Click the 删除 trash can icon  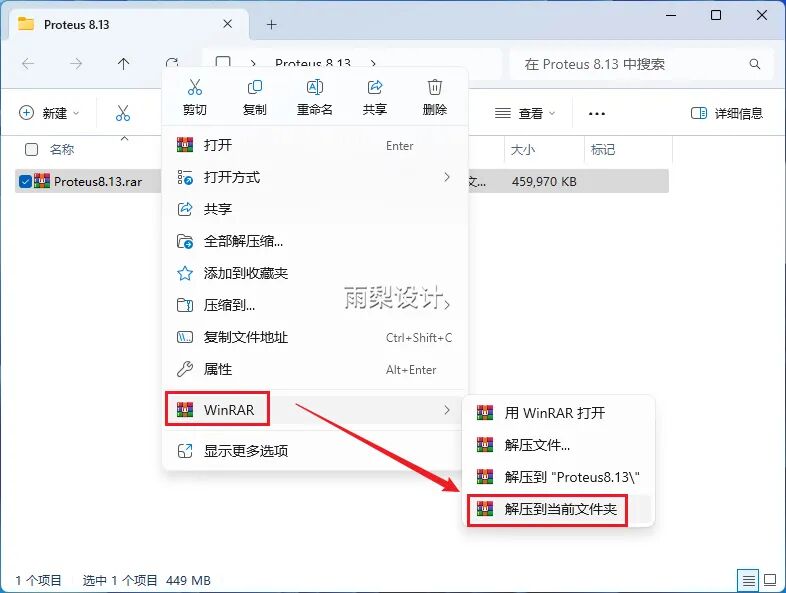[x=435, y=89]
